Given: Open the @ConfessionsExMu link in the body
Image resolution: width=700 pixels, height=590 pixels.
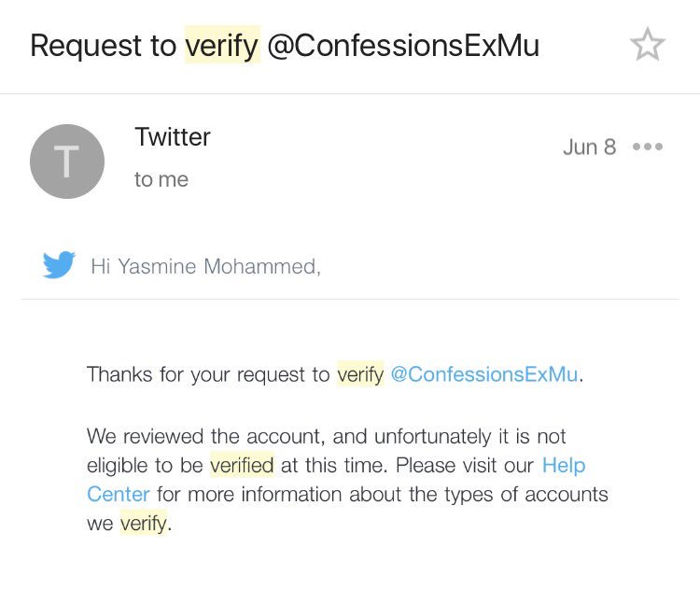Looking at the screenshot, I should (x=484, y=374).
